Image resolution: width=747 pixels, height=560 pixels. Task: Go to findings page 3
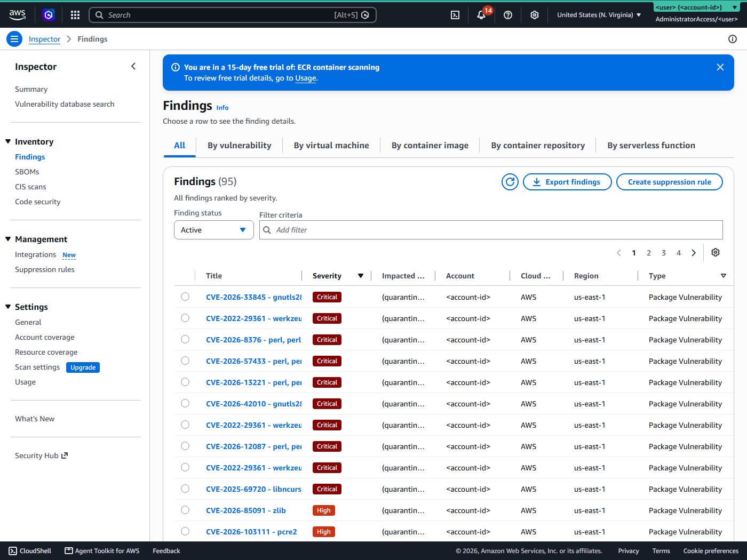coord(664,253)
